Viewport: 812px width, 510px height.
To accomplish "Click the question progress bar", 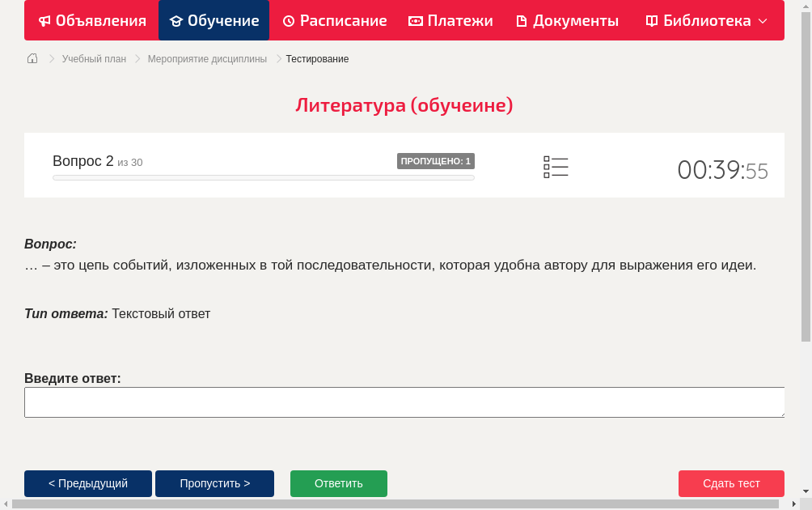I will (x=263, y=177).
